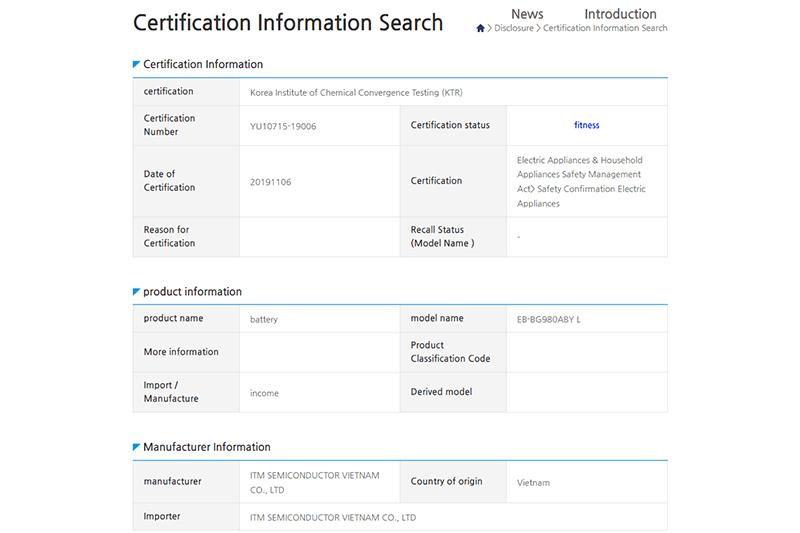The width and height of the screenshot is (800, 533).
Task: Open the Introduction menu
Action: [620, 14]
